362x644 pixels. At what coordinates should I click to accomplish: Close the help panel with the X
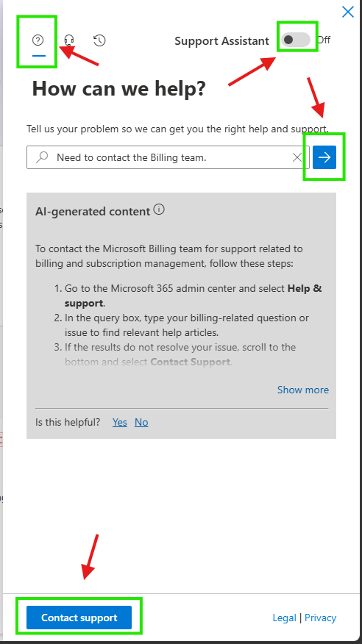[347, 12]
